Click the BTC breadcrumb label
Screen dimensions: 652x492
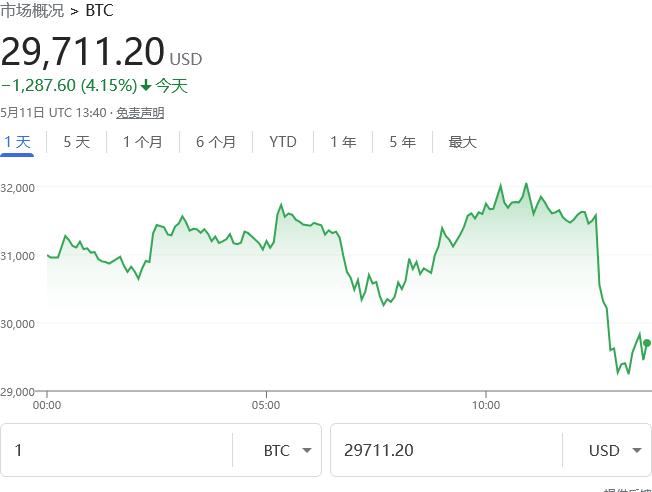coord(100,12)
